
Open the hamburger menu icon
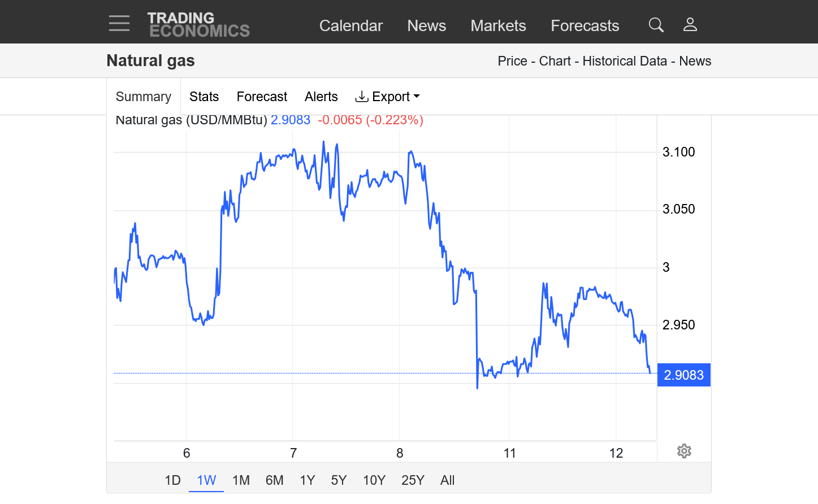[119, 24]
